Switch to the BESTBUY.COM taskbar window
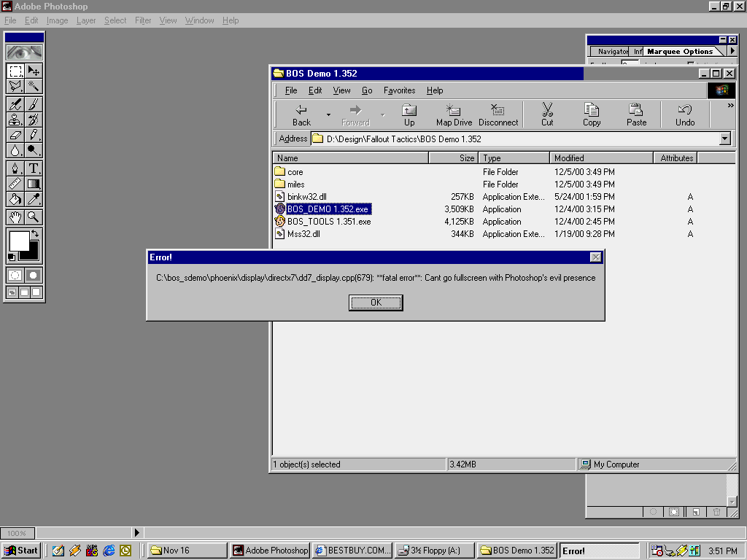Screen dimensions: 747x560 click(x=354, y=551)
